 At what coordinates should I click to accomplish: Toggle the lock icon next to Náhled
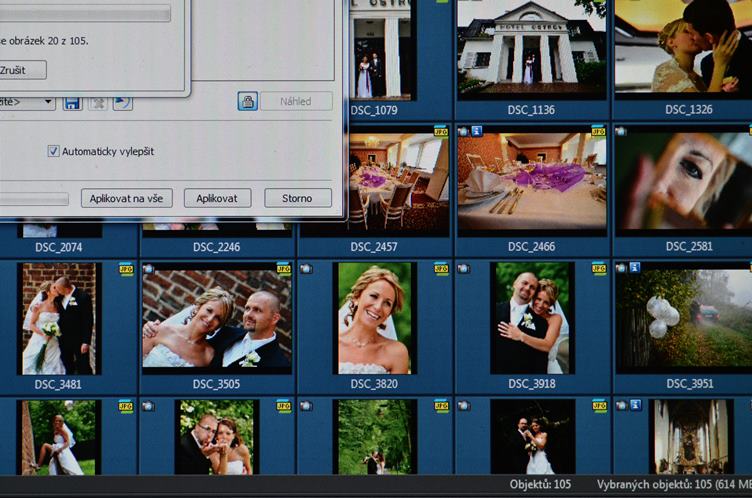[247, 101]
